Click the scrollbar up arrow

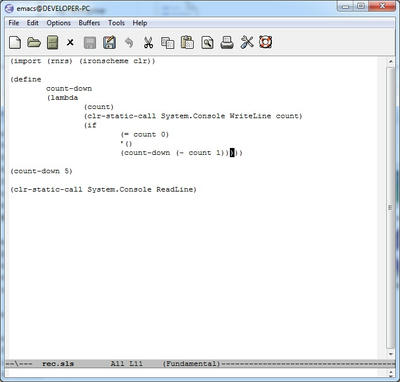[391, 62]
